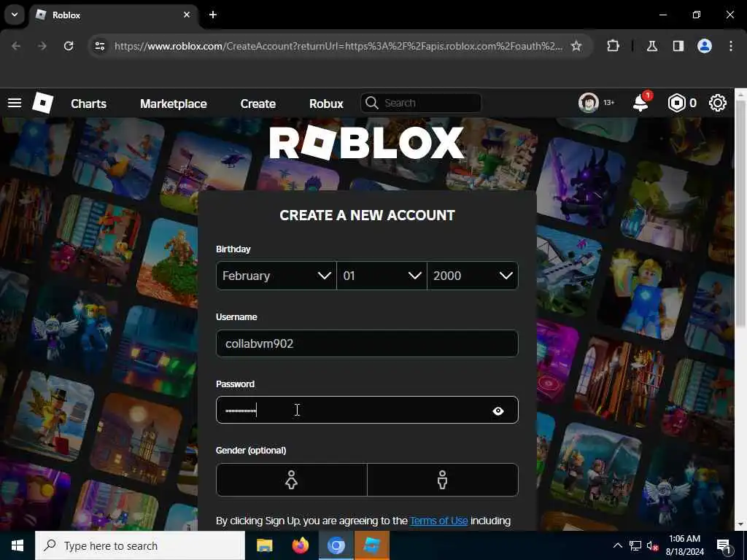Screen dimensions: 747x560
Task: Expand the birthday day dropdown showing 01
Action: pyautogui.click(x=382, y=276)
